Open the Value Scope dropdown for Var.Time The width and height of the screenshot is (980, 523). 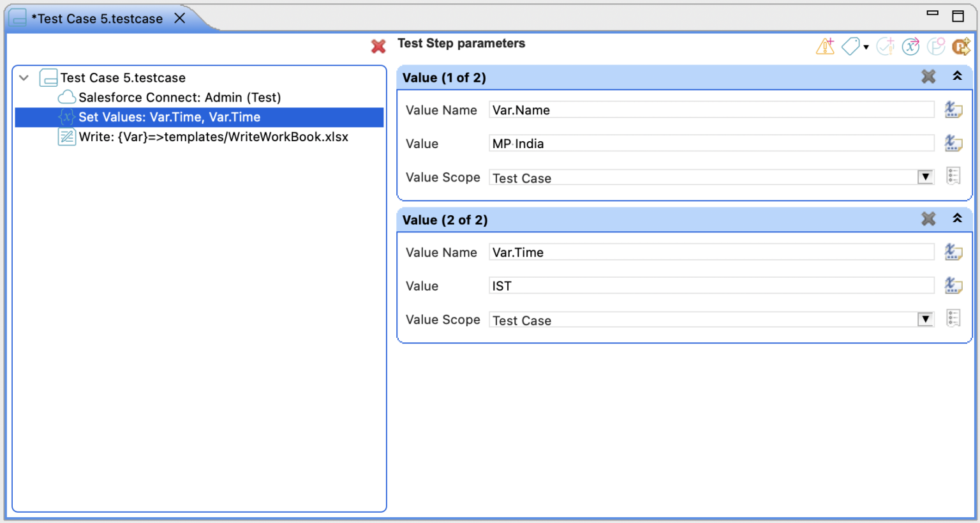coord(925,318)
